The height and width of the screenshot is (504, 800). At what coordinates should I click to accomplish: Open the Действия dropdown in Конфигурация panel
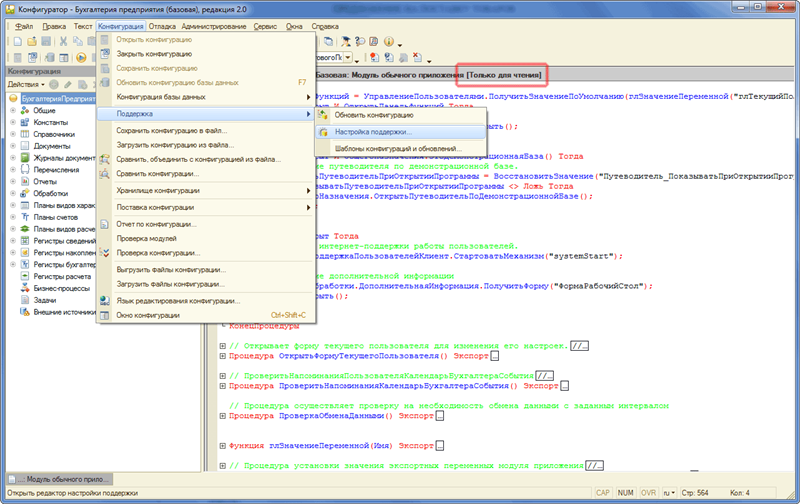point(26,85)
